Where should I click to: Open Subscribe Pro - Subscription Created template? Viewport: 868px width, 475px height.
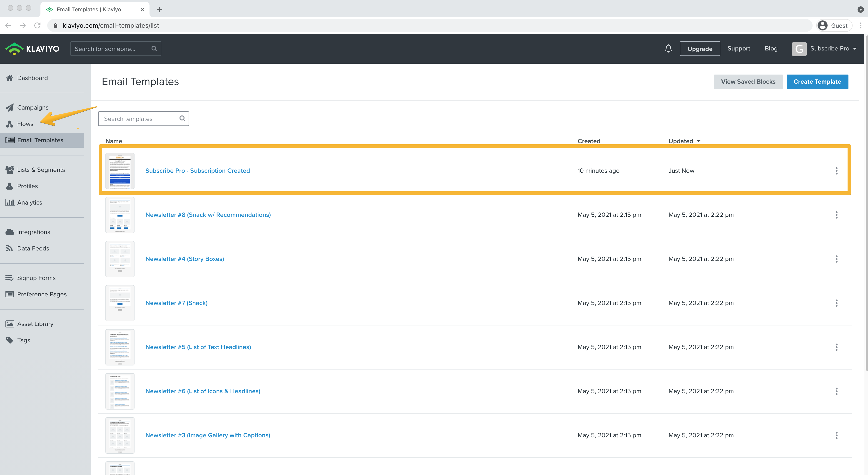point(197,171)
